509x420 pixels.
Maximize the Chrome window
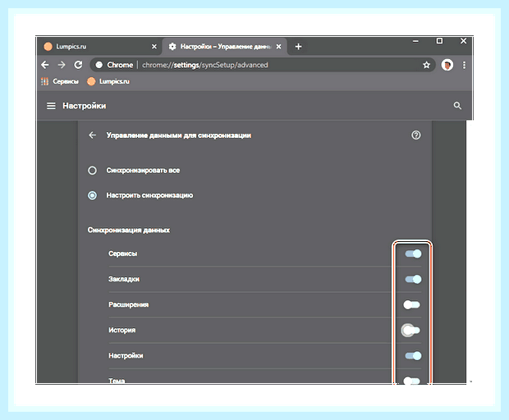click(439, 41)
